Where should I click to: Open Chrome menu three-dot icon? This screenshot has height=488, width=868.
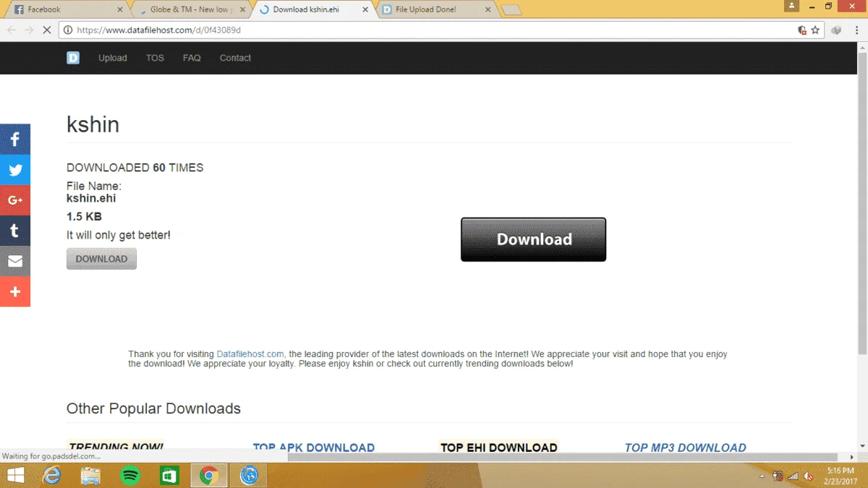(x=857, y=30)
